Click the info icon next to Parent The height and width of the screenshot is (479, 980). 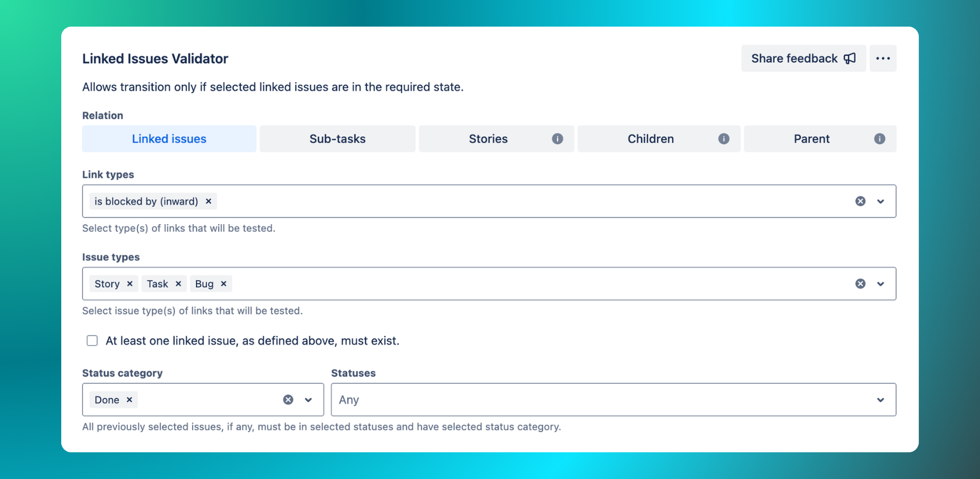pyautogui.click(x=880, y=138)
